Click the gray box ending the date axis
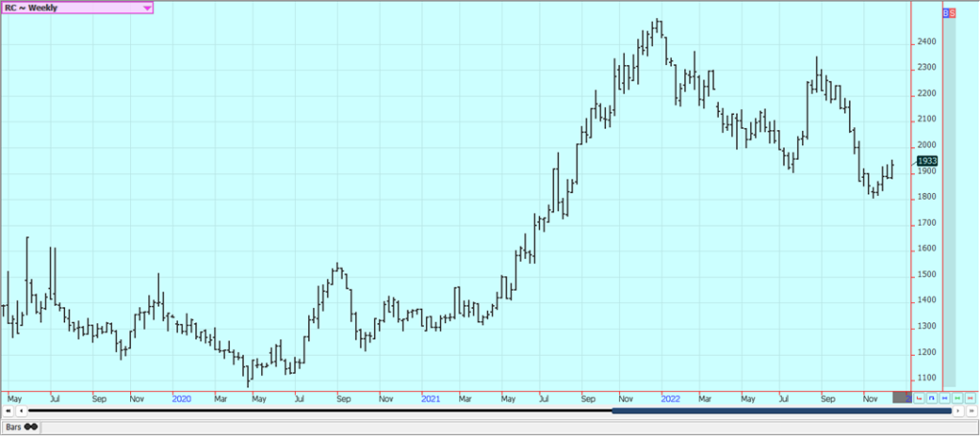Screen dimensions: 980x436 click(902, 397)
